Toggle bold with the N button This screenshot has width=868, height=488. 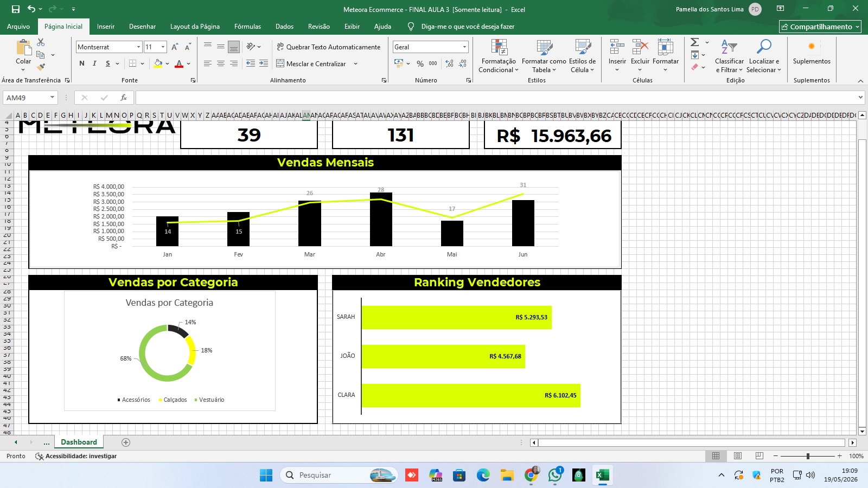(82, 63)
